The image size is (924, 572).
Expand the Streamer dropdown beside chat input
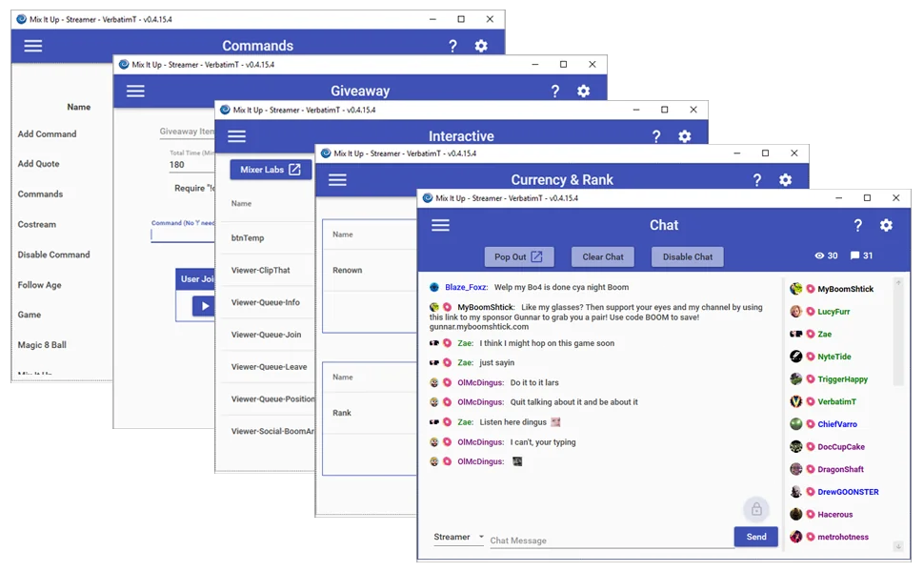pos(459,538)
